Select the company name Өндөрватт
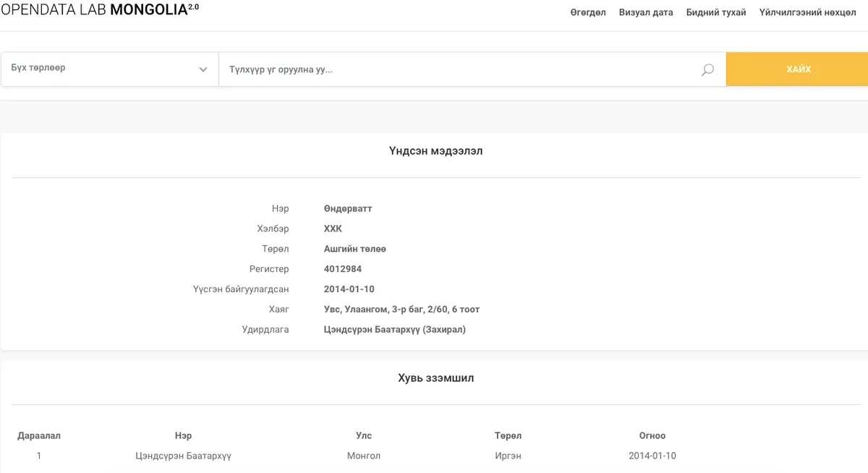This screenshot has width=868, height=473. 348,208
